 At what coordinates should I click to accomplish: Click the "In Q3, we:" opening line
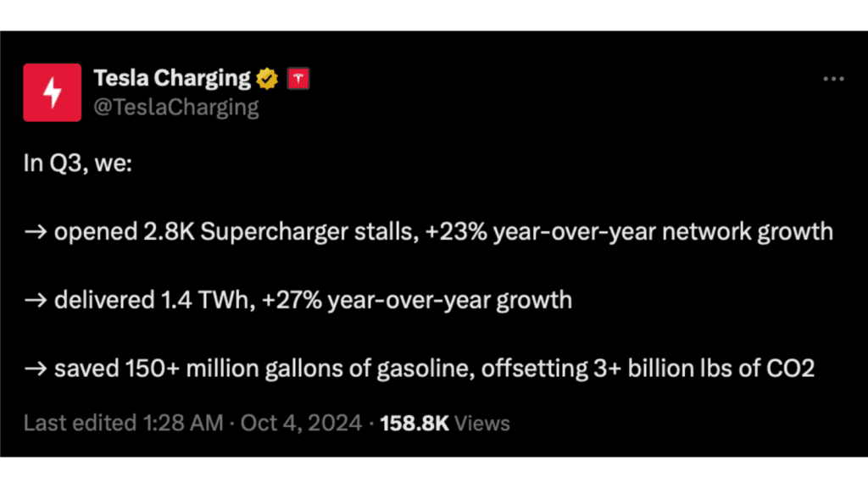pos(78,163)
